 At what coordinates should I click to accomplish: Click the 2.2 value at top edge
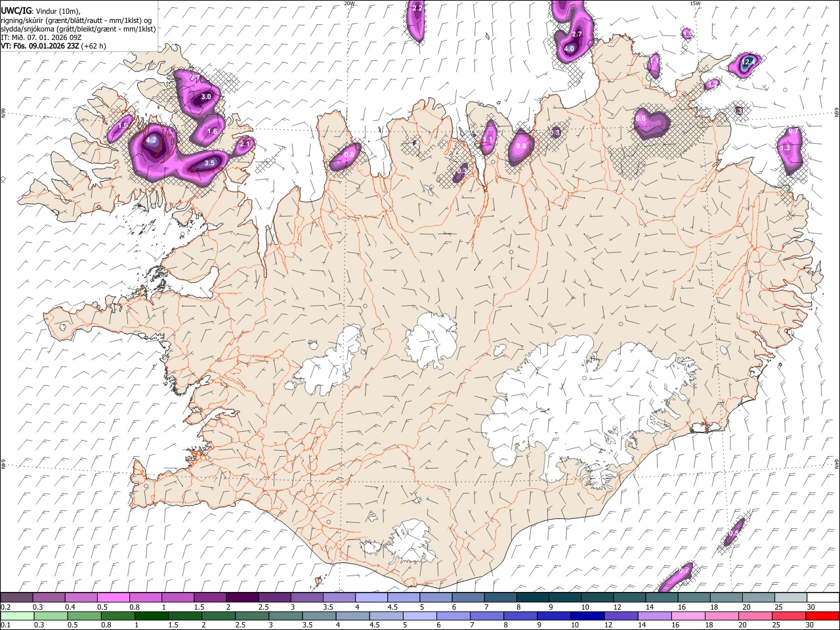click(417, 8)
